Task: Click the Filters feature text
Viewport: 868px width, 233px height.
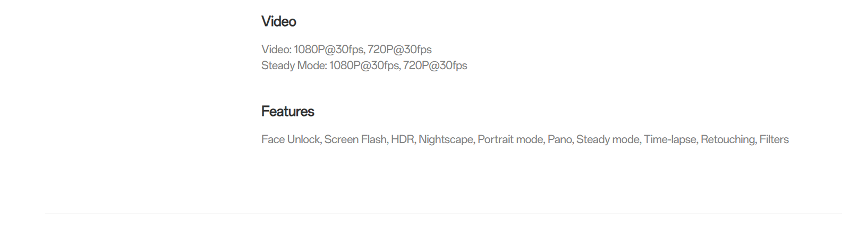Action: 774,139
